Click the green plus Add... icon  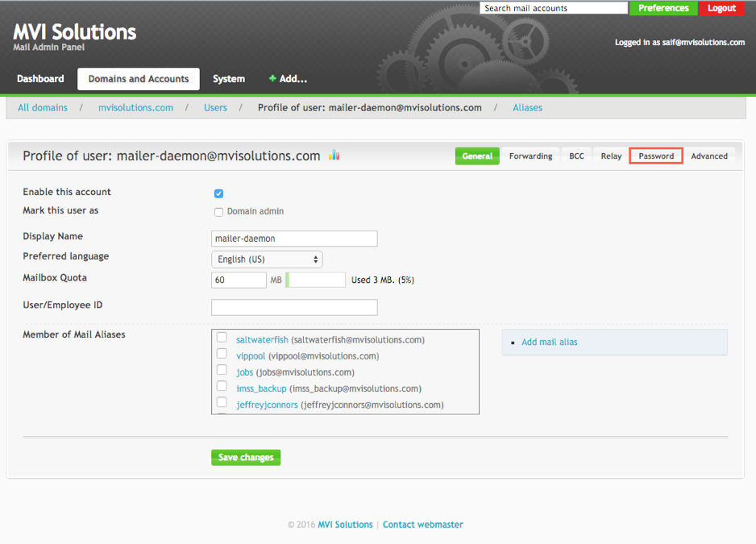coord(272,79)
